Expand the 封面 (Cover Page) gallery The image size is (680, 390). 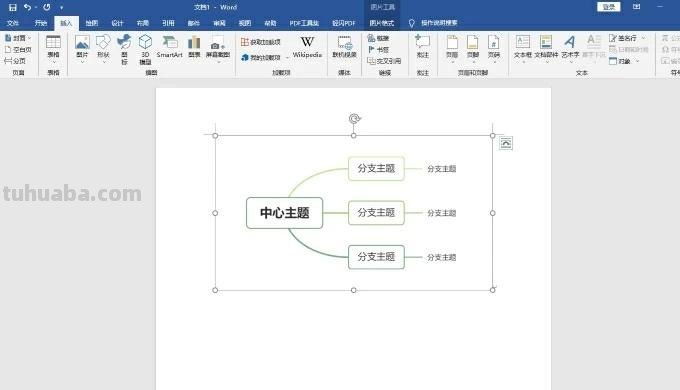[18, 38]
